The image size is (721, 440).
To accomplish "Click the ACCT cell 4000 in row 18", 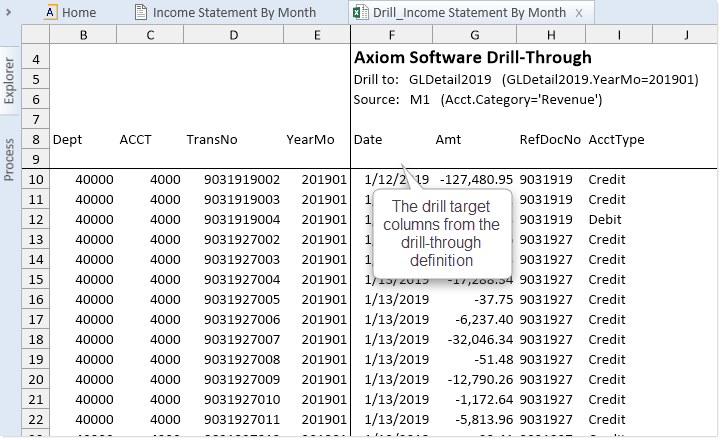I will (165, 340).
